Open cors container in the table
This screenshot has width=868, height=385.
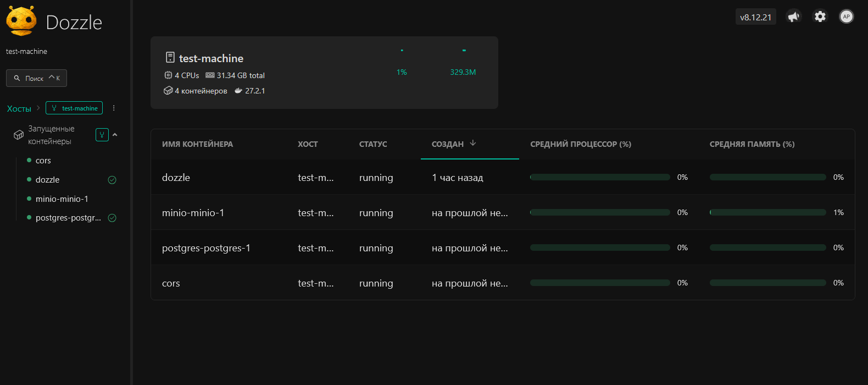(x=171, y=283)
